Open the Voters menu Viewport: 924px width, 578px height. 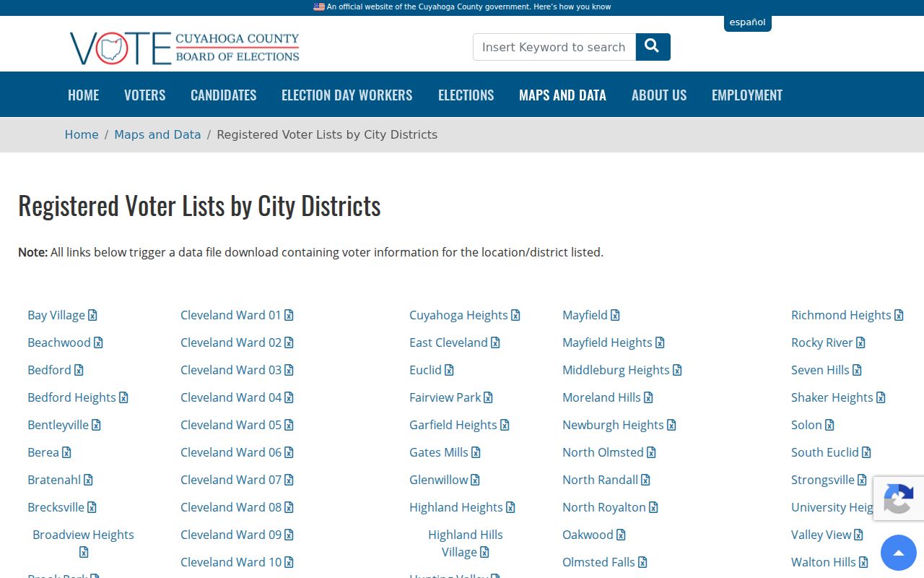[x=145, y=95]
